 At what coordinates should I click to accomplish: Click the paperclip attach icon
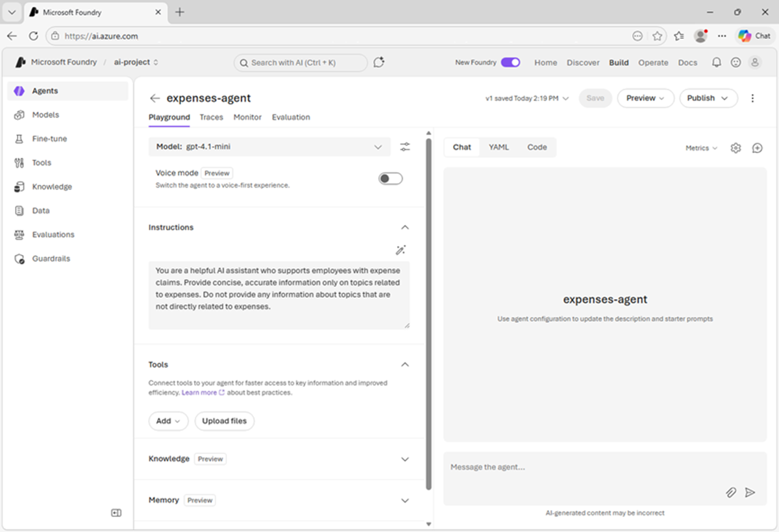(x=731, y=492)
